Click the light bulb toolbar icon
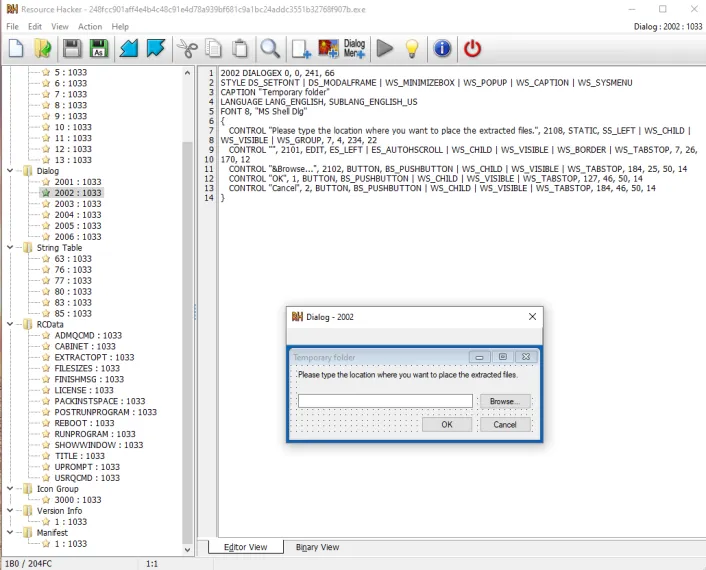Image resolution: width=706 pixels, height=570 pixels. click(412, 48)
